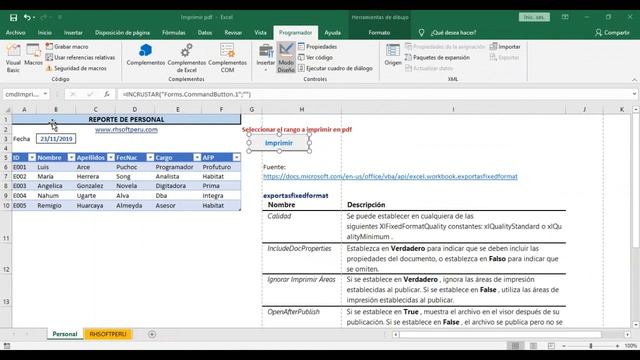Screen dimensions: 640x360
Task: Switch to Page Break Preview
Action: click(551, 346)
